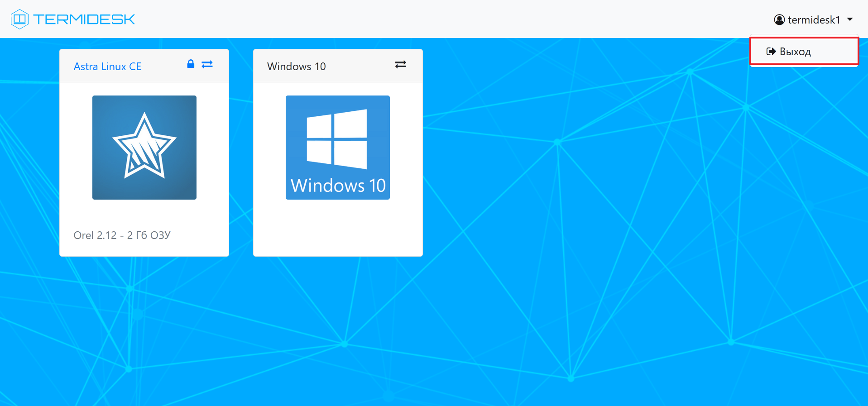
Task: Launch Astra Linux via the star thumbnail
Action: tap(144, 147)
